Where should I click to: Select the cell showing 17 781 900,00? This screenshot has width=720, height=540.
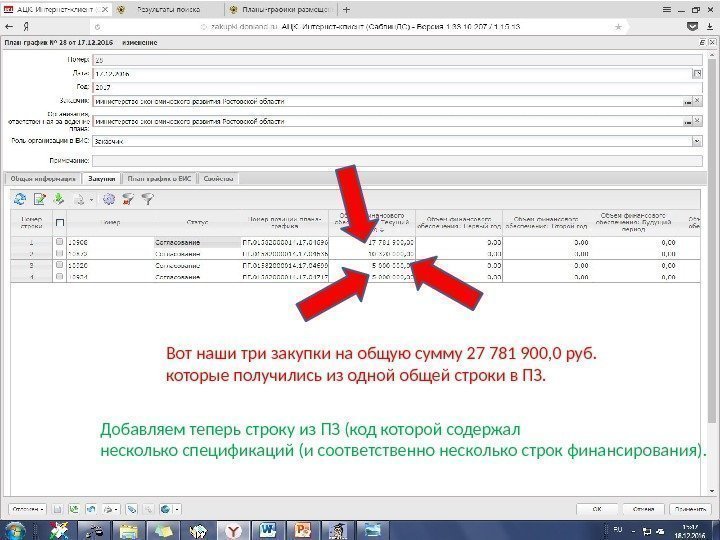tap(372, 242)
